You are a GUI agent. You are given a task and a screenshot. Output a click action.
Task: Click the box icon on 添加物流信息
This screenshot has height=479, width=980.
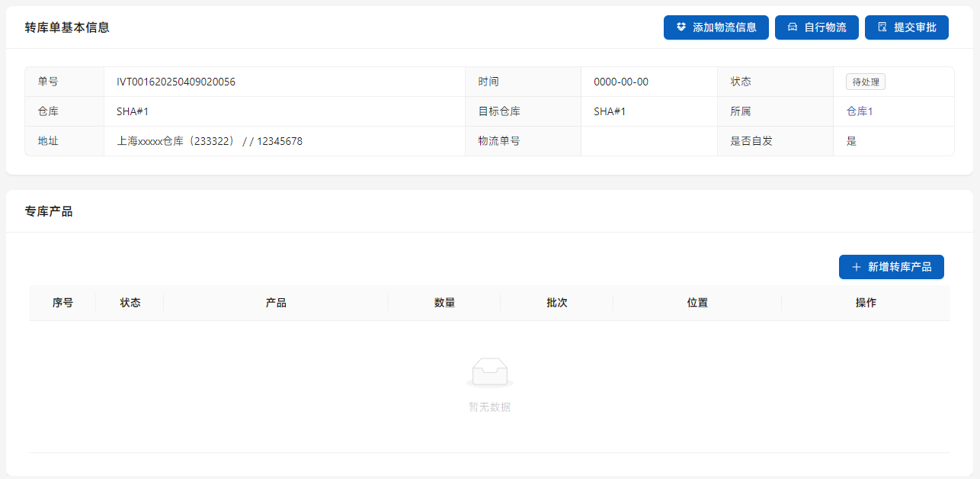pyautogui.click(x=681, y=27)
